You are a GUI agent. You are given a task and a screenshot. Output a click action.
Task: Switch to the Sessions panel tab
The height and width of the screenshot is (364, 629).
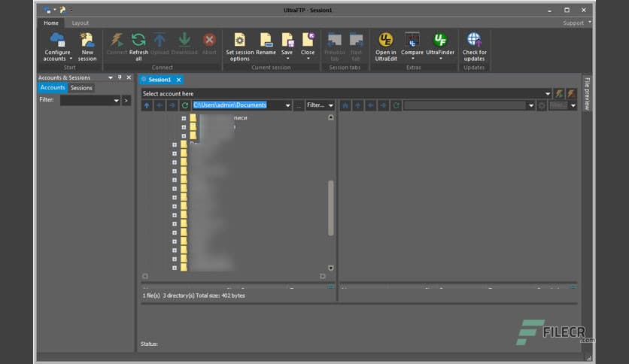pos(81,88)
